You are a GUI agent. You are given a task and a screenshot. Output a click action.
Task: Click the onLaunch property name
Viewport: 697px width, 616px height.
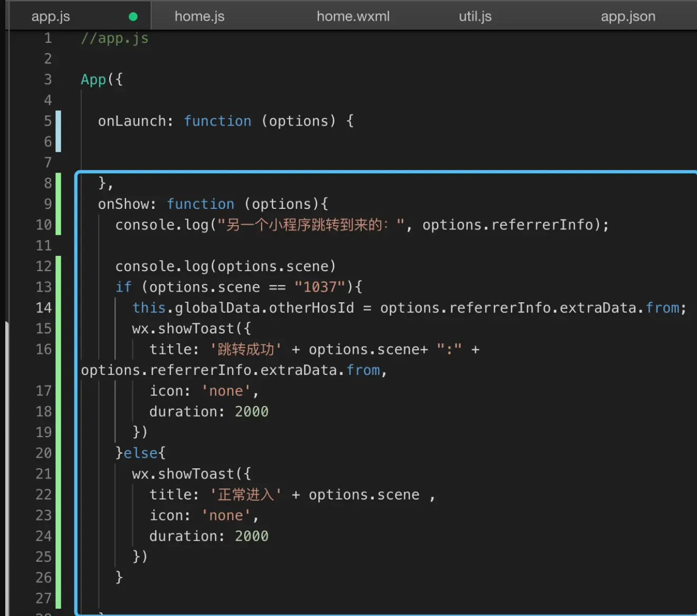pos(132,121)
